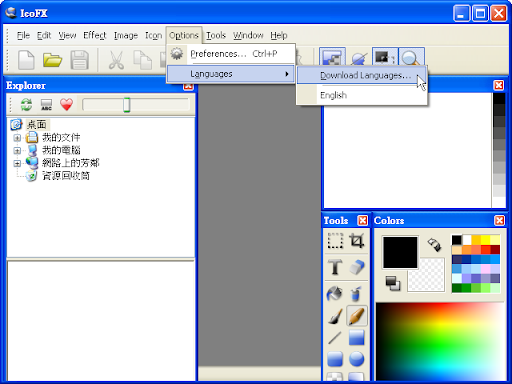
Task: Open the Edit menu
Action: pos(44,35)
